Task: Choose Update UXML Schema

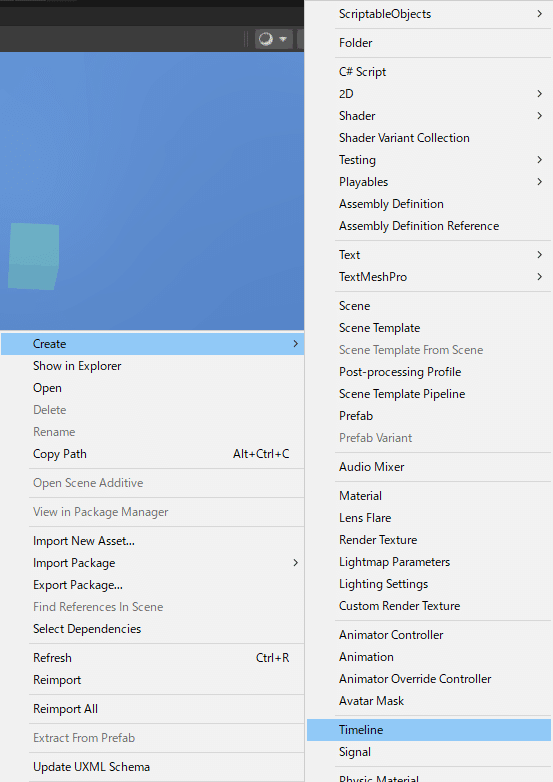Action: [91, 767]
